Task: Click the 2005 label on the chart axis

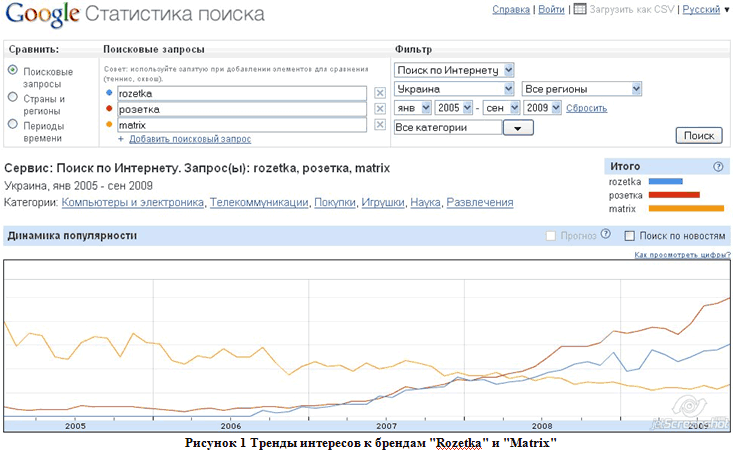Action: click(x=75, y=426)
